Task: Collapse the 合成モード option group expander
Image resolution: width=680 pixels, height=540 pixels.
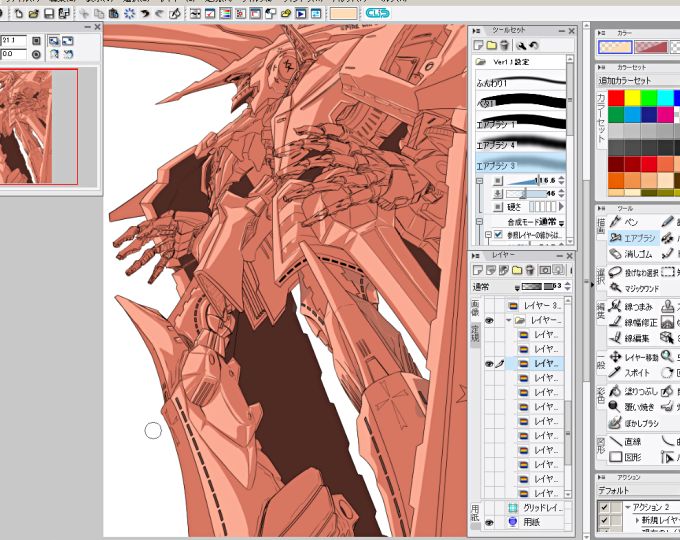Action: (x=480, y=222)
